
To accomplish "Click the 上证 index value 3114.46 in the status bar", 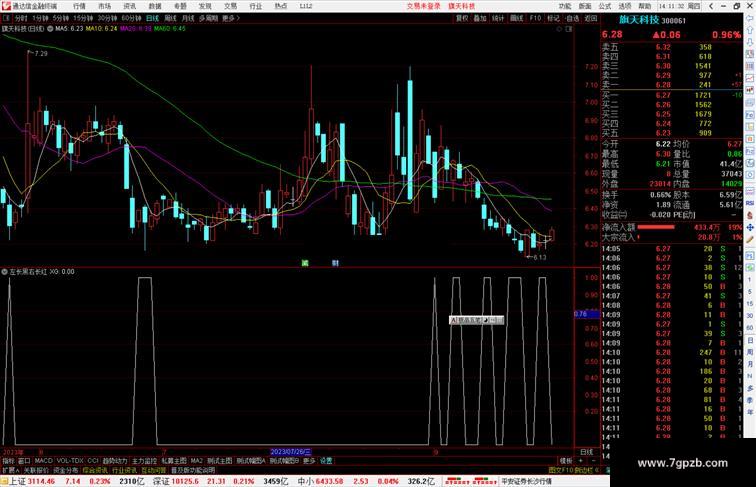I will click(x=41, y=481).
